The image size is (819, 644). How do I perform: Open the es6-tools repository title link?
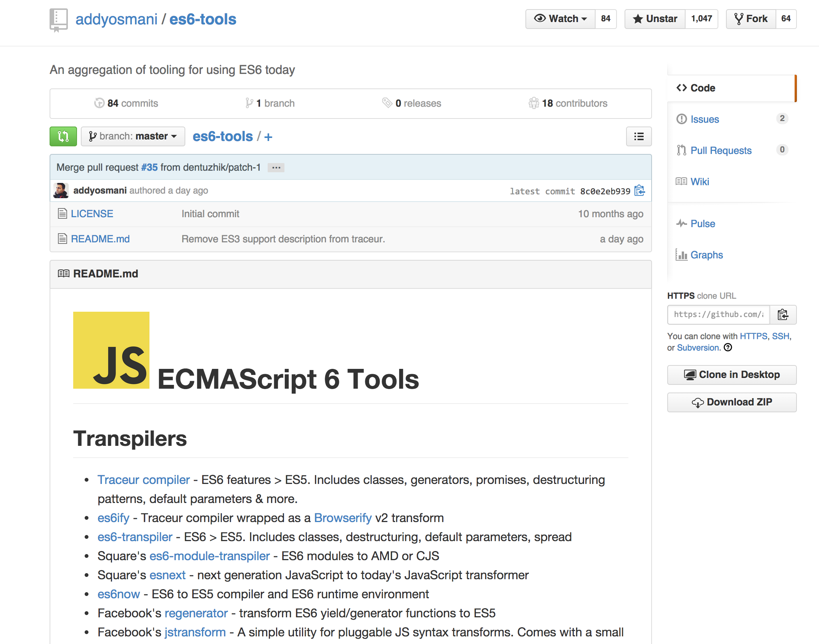coord(203,19)
